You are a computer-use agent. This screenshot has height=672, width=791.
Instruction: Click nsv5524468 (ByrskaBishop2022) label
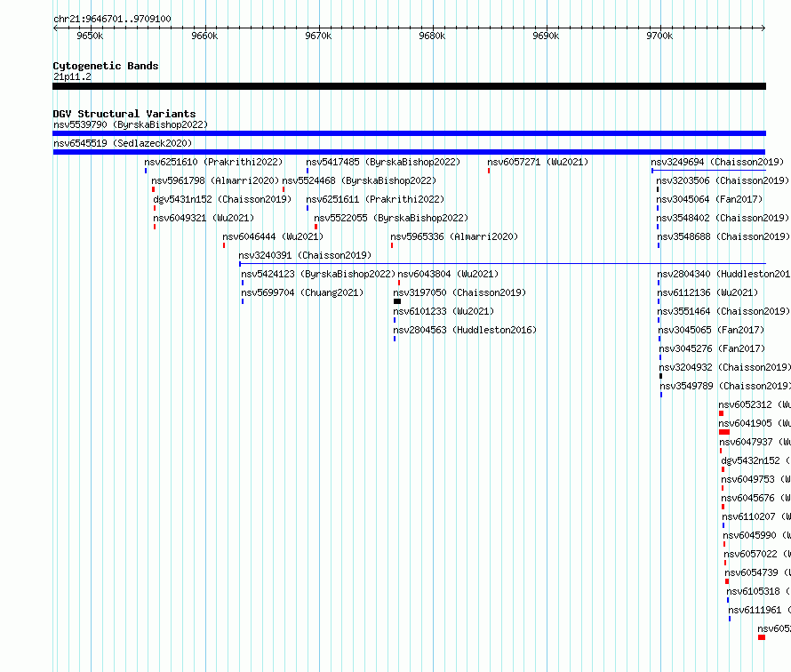(359, 180)
